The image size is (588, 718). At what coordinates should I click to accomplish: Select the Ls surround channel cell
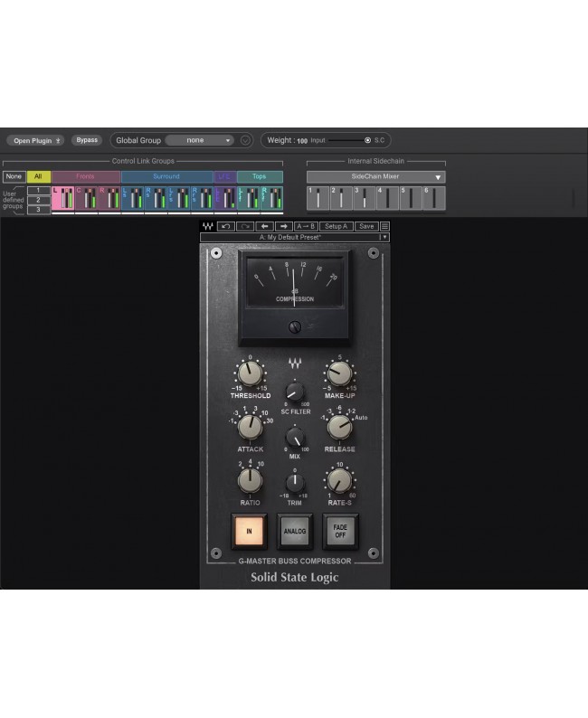pos(133,198)
